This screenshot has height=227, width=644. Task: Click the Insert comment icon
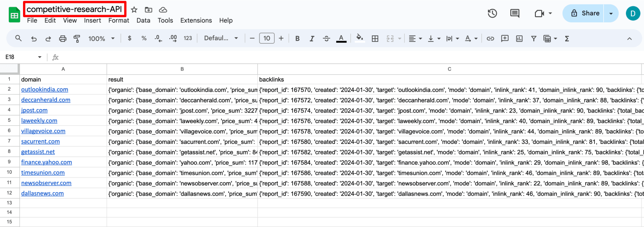(x=505, y=39)
